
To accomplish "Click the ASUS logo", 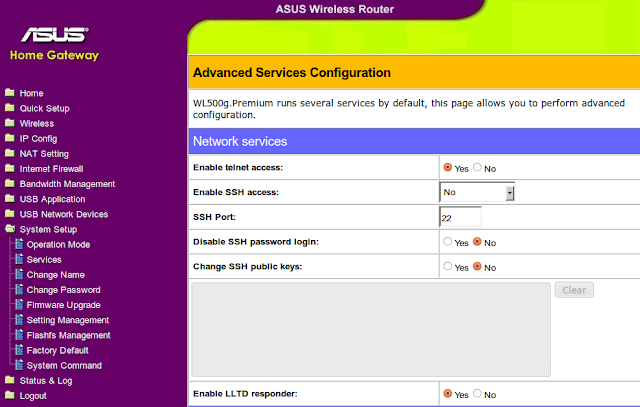I will tap(55, 35).
